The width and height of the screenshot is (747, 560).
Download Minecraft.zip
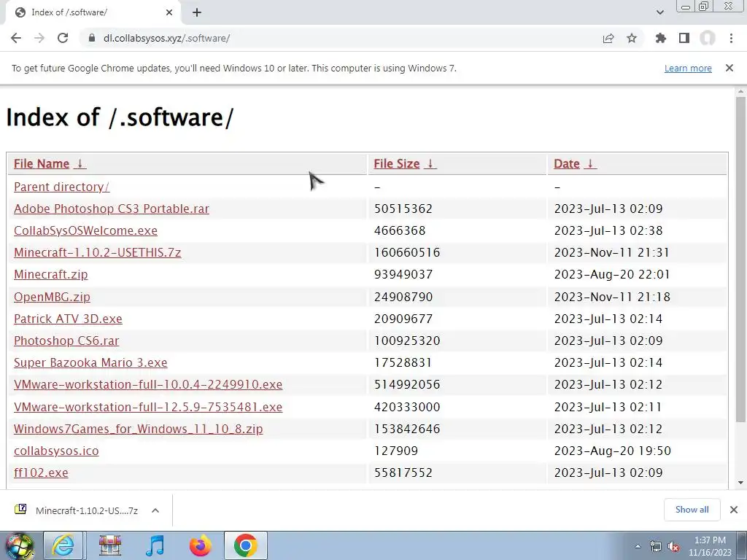pos(51,274)
